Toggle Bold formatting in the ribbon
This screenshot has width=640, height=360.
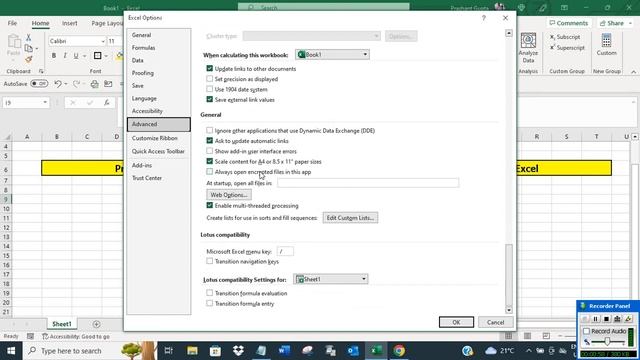point(53,56)
